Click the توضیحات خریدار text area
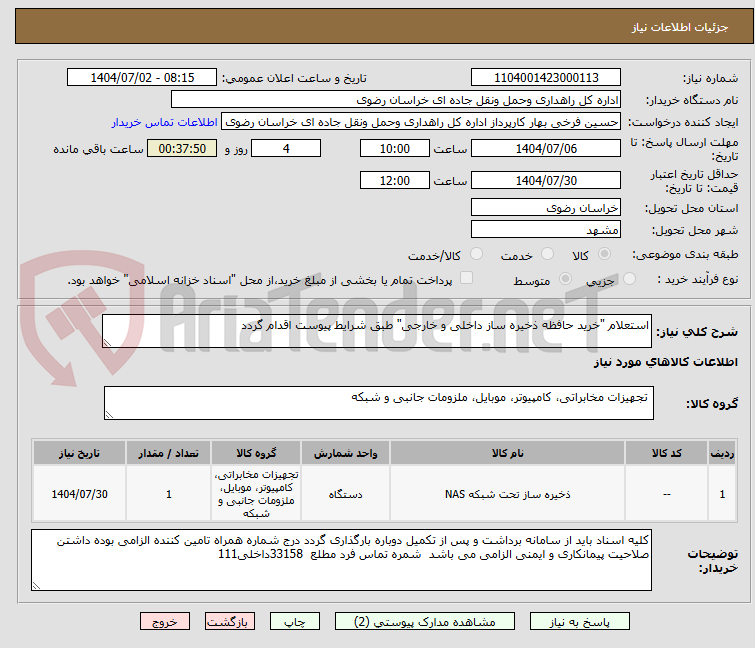This screenshot has height=648, width=755. click(x=341, y=560)
